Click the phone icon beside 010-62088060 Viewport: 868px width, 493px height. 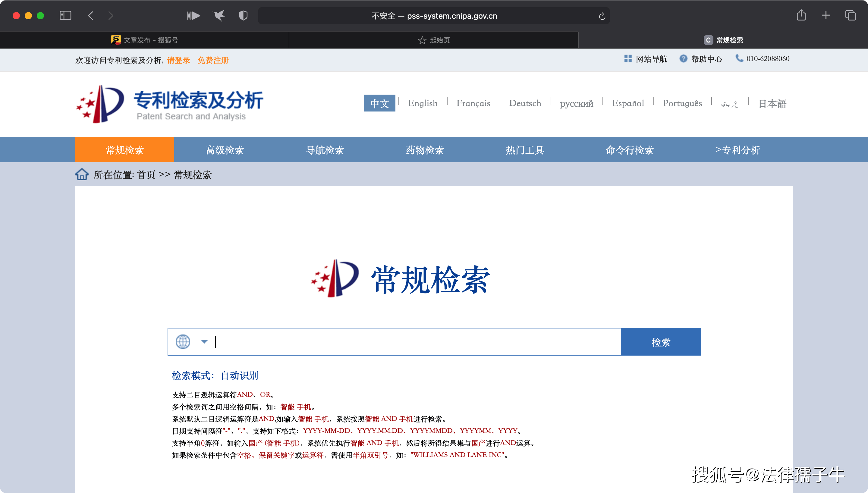pyautogui.click(x=739, y=58)
